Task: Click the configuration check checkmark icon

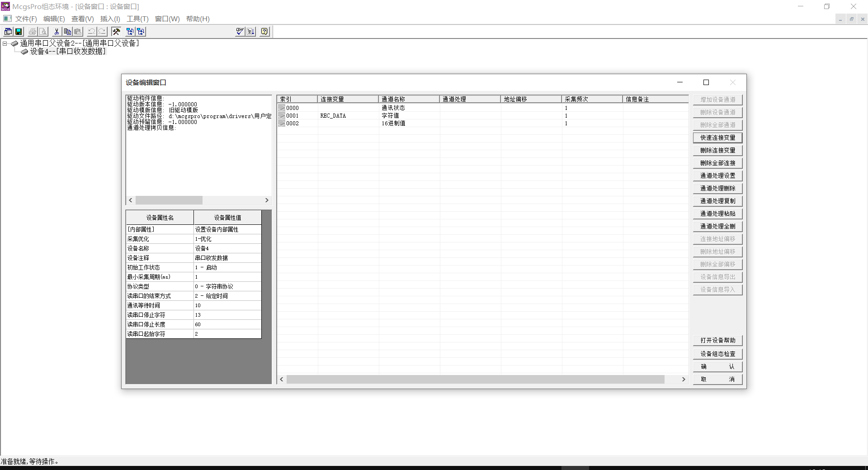Action: coord(240,31)
